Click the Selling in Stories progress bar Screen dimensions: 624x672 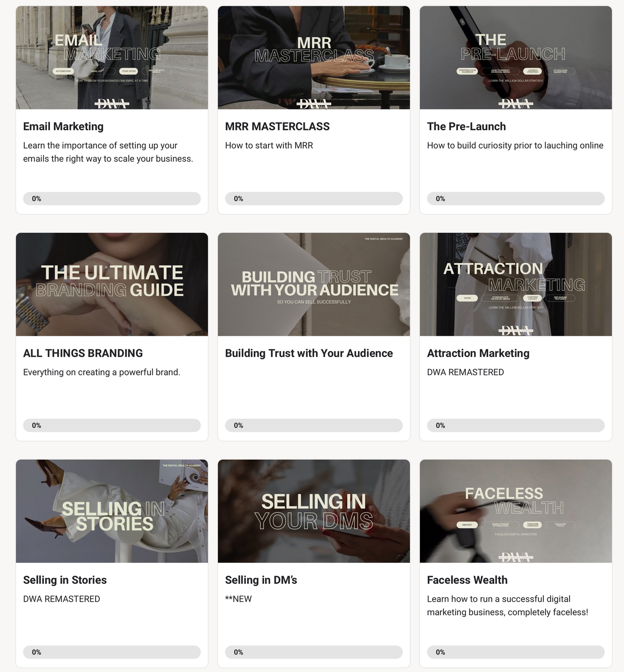[x=112, y=652]
